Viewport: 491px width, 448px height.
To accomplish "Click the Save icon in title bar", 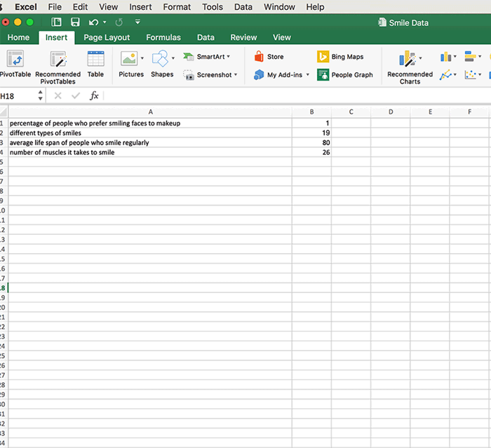I will (x=75, y=22).
